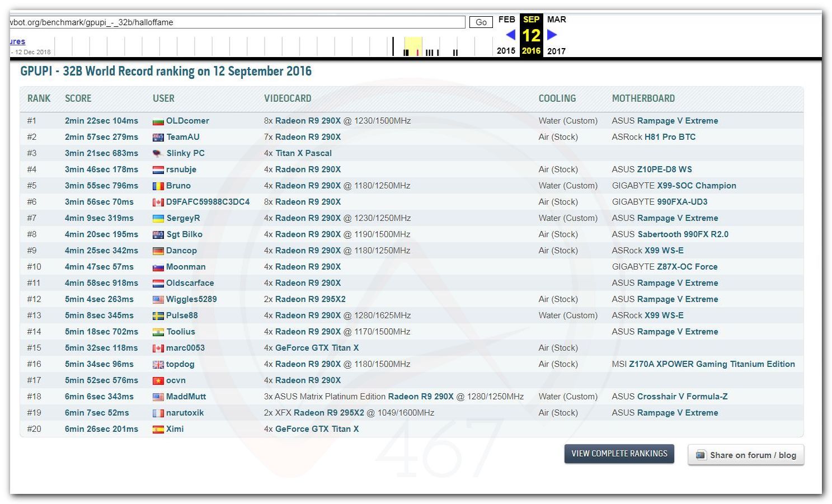Viewport: 832px width, 504px height.
Task: Click the Australian flag beside TeamAU
Action: [x=158, y=137]
